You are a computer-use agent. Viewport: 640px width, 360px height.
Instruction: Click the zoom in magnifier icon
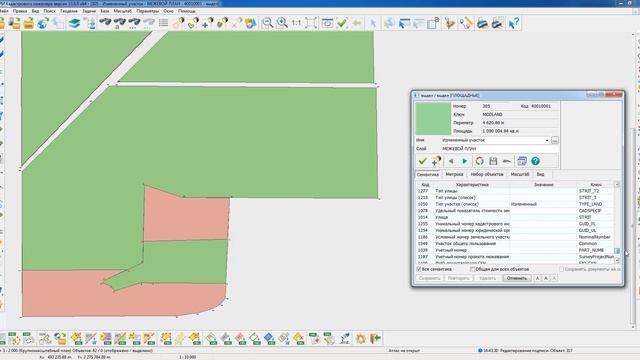tap(282, 23)
